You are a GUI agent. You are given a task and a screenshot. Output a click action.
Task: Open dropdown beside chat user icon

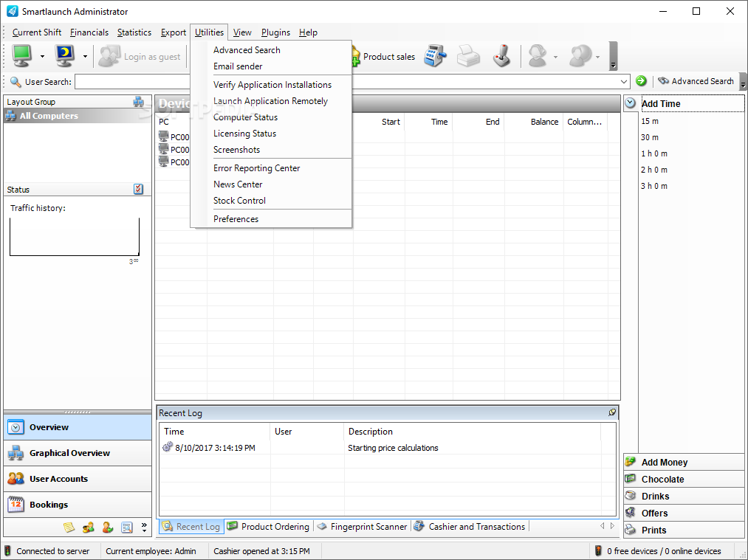click(x=597, y=57)
